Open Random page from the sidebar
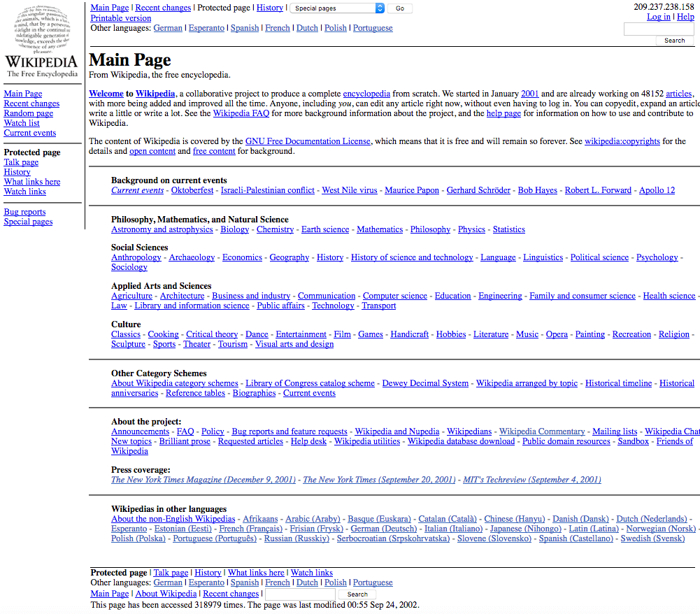 [28, 113]
